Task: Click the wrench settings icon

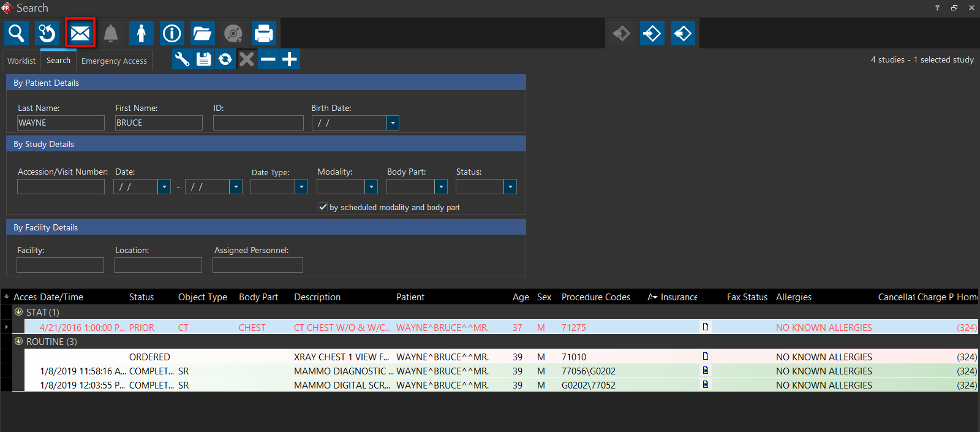Action: click(x=182, y=59)
